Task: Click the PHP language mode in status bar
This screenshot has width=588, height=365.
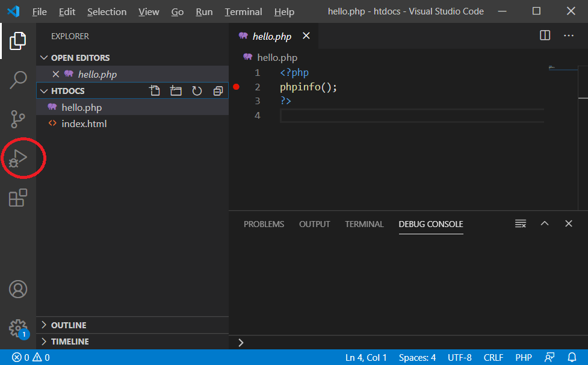Action: pyautogui.click(x=523, y=358)
